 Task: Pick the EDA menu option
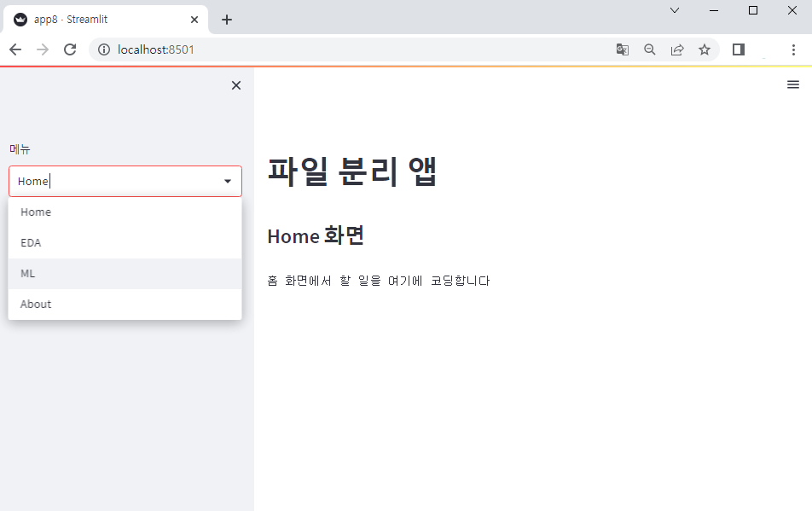pos(125,243)
